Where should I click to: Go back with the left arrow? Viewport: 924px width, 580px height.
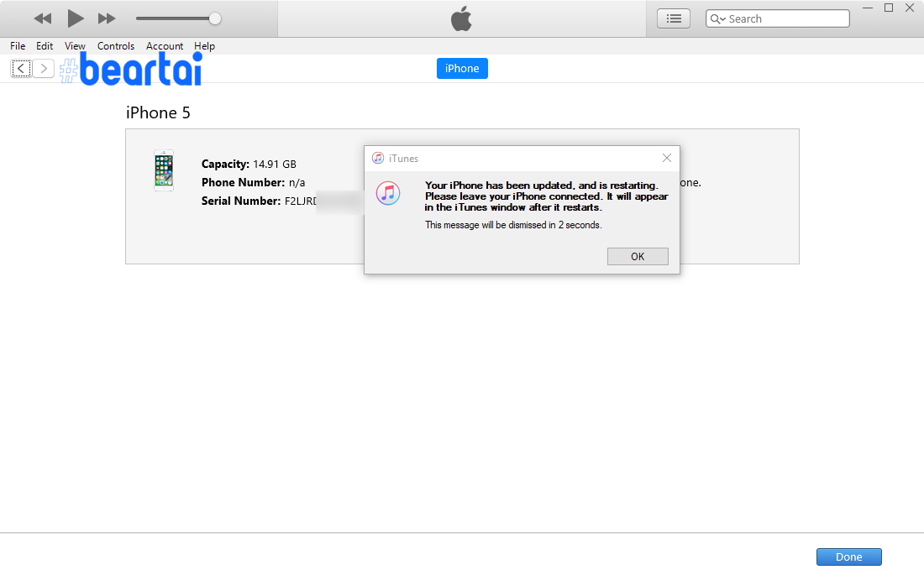21,68
